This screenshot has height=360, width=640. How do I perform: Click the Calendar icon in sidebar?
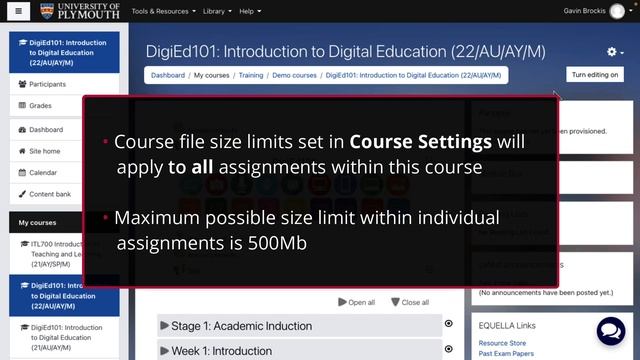tap(22, 172)
